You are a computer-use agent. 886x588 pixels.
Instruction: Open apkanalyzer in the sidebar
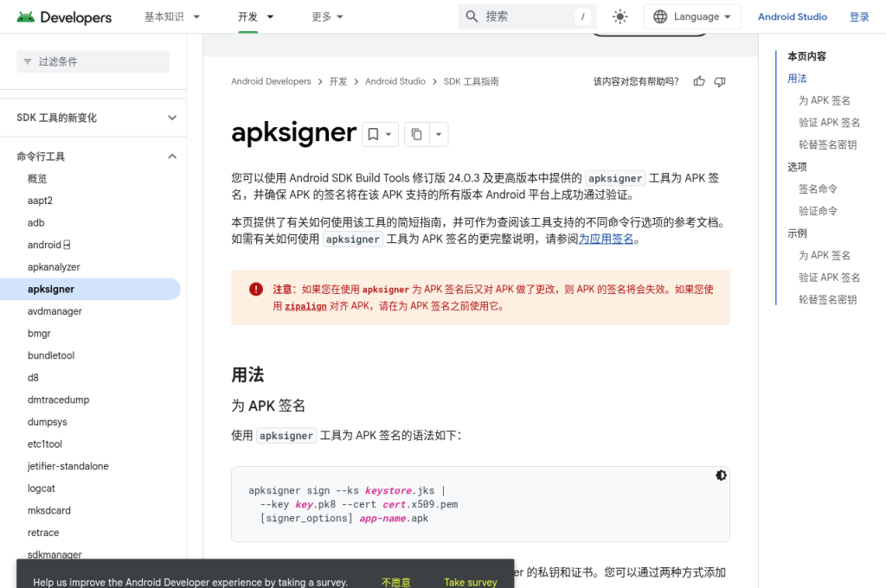click(54, 266)
